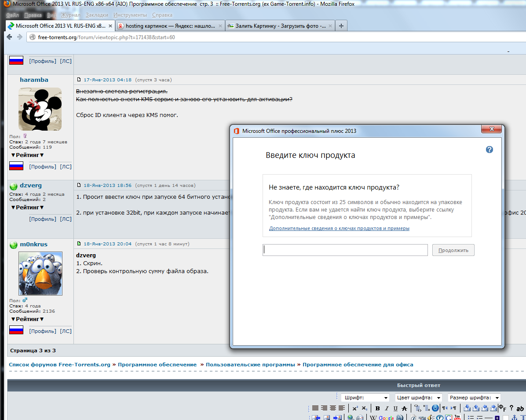Go forward with Firefox forward arrow
Image resolution: width=526 pixels, height=420 pixels.
point(20,37)
